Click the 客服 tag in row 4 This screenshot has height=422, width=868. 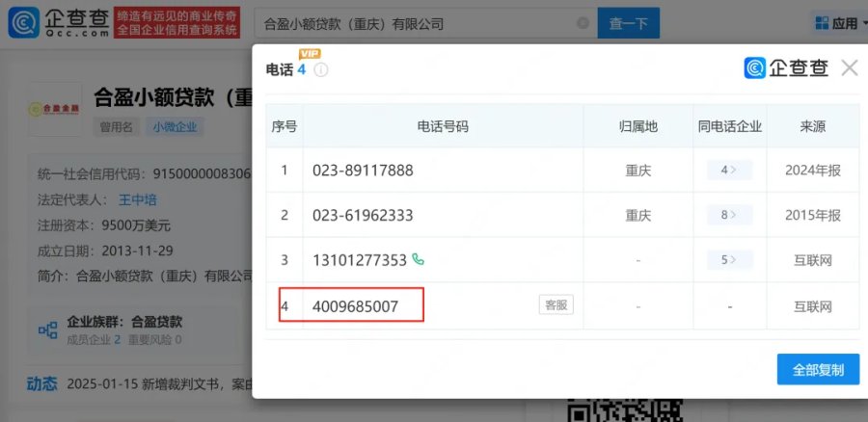coord(556,304)
